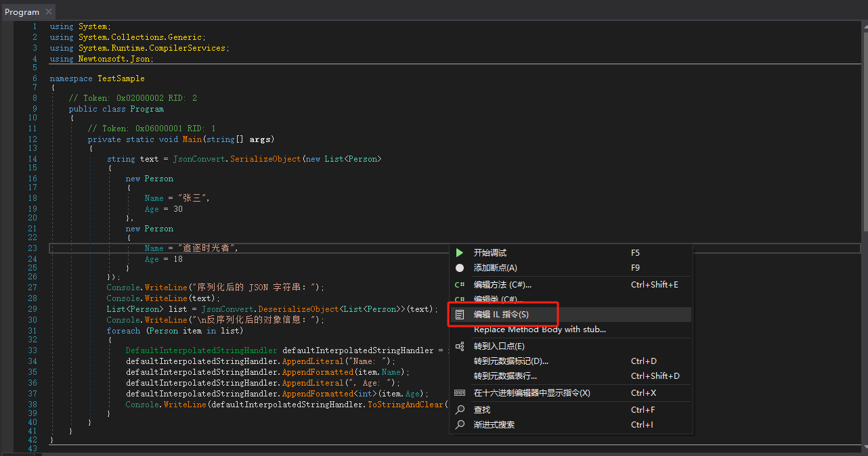Click the Main method name
868x456 pixels.
pos(192,139)
